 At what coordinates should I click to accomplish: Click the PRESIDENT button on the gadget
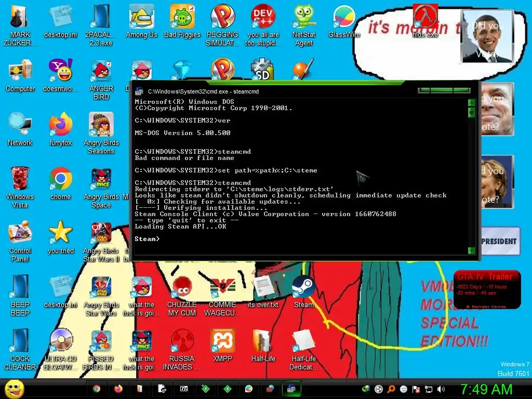tap(499, 241)
